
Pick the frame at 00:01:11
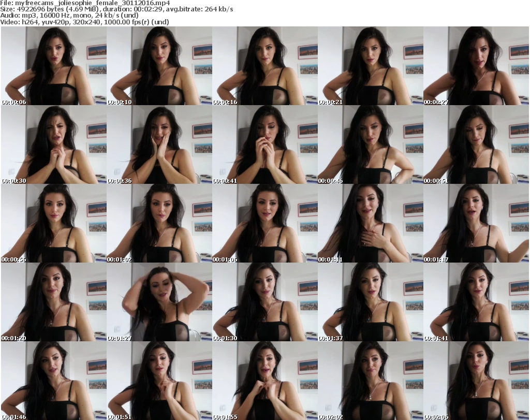click(x=371, y=224)
